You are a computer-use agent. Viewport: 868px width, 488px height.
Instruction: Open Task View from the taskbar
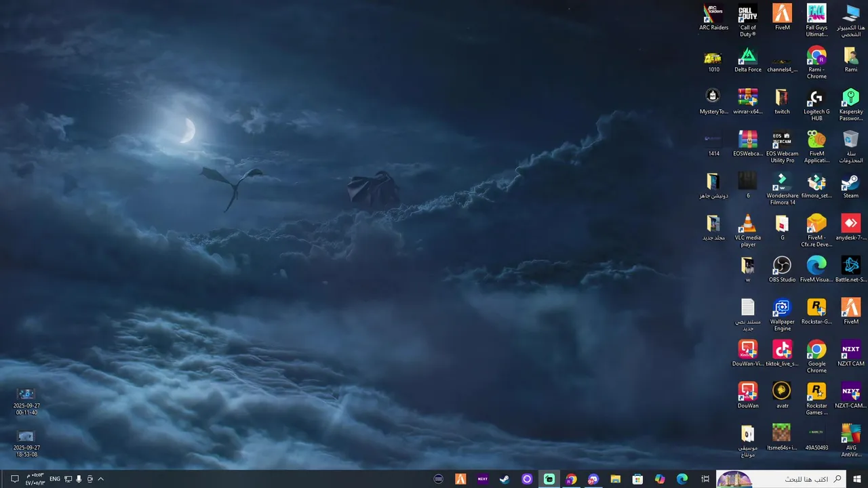click(x=705, y=479)
